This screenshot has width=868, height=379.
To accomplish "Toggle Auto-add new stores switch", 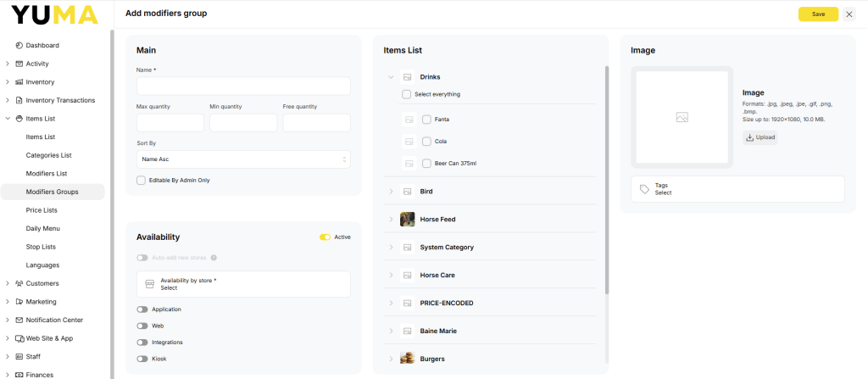I will [142, 258].
